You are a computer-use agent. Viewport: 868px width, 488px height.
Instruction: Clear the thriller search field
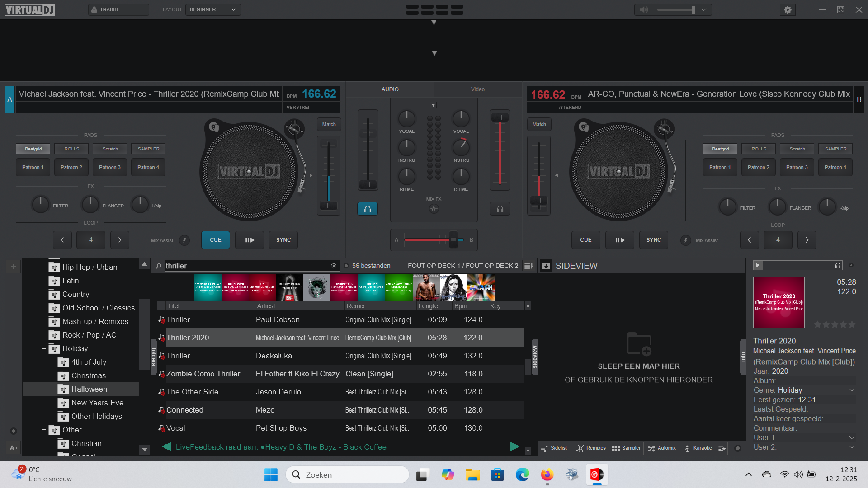coord(334,266)
